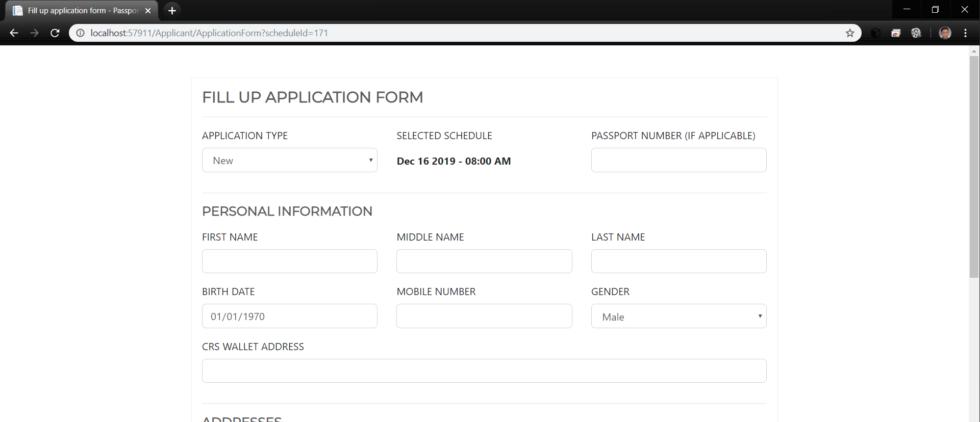This screenshot has width=980, height=422.
Task: Click the CRS WALLET ADDRESS label
Action: click(x=253, y=347)
